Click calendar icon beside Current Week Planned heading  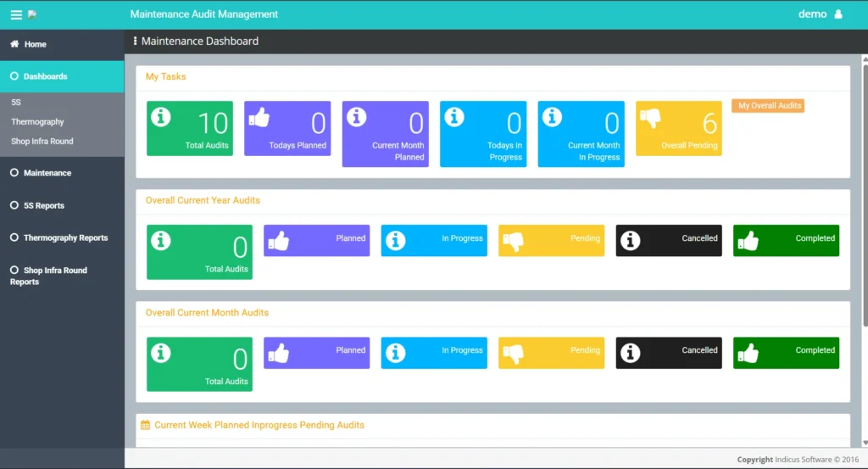point(146,425)
